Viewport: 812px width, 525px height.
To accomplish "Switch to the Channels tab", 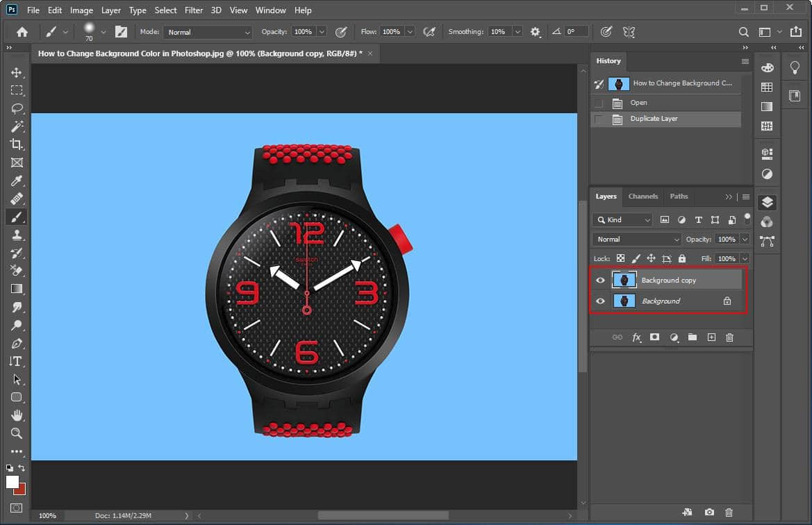I will (x=643, y=197).
